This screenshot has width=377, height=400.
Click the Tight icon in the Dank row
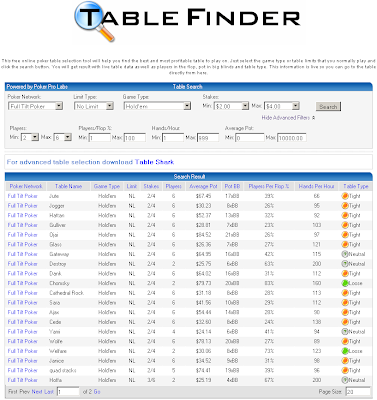click(x=345, y=273)
